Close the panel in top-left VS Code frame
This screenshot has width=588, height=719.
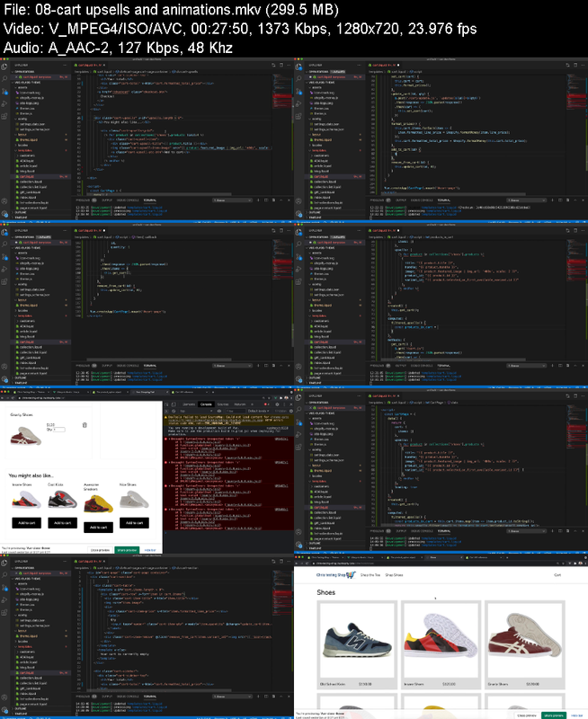tap(289, 200)
